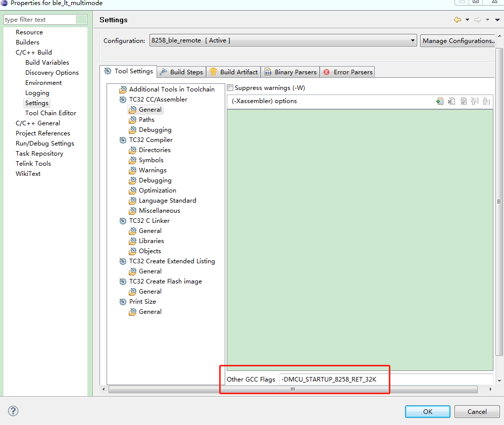Viewport: 504px width, 425px height.
Task: Open the Configuration dropdown
Action: (x=413, y=40)
